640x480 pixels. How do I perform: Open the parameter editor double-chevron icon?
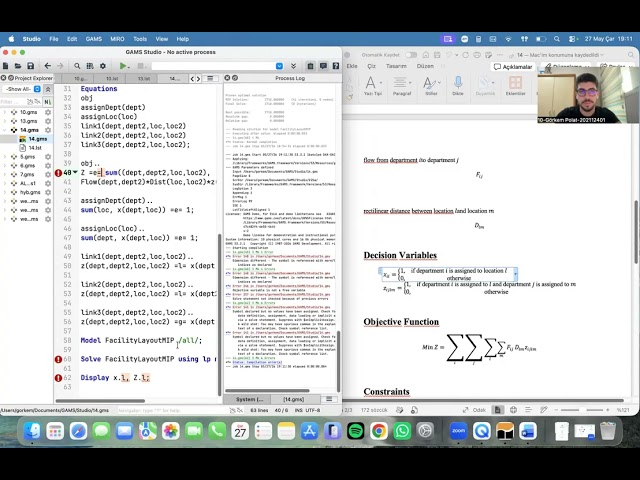tap(293, 66)
